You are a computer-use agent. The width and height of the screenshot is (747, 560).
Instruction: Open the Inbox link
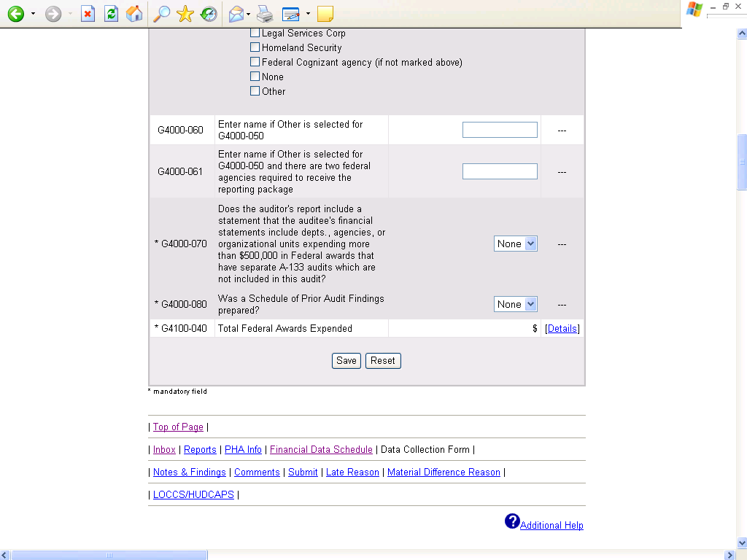pyautogui.click(x=164, y=449)
